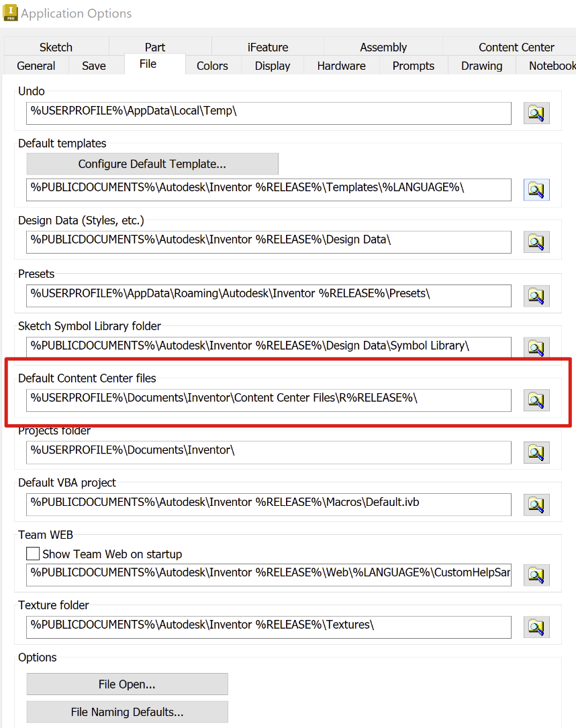The width and height of the screenshot is (576, 728).
Task: Open File Naming Defaults settings
Action: (x=127, y=711)
